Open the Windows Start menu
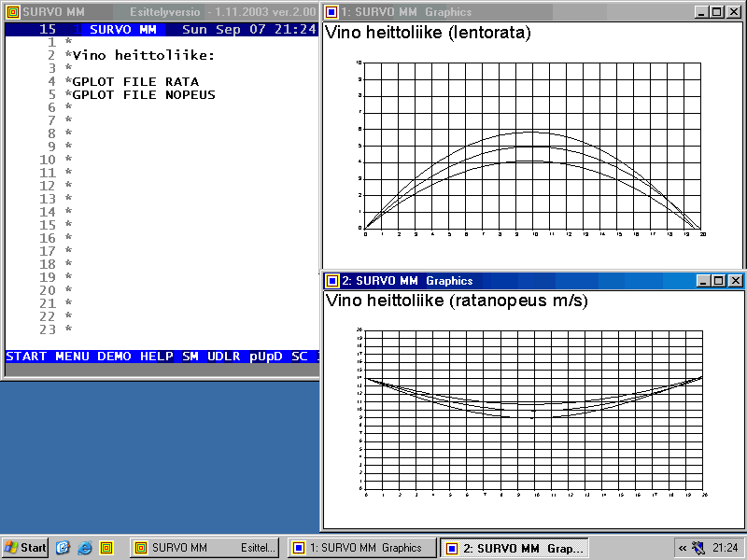747x560 pixels. [x=25, y=548]
